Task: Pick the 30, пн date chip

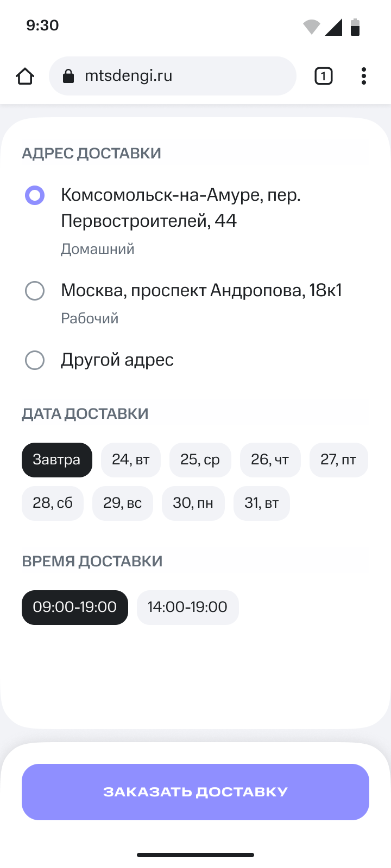Action: coord(193,503)
